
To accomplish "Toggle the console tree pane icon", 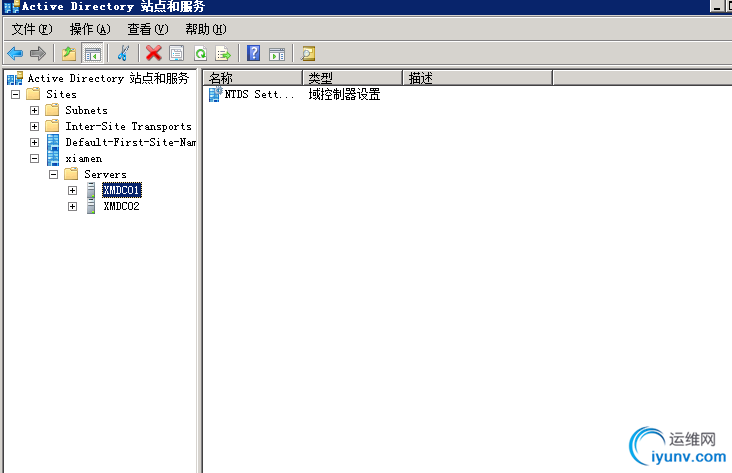I will pos(92,53).
